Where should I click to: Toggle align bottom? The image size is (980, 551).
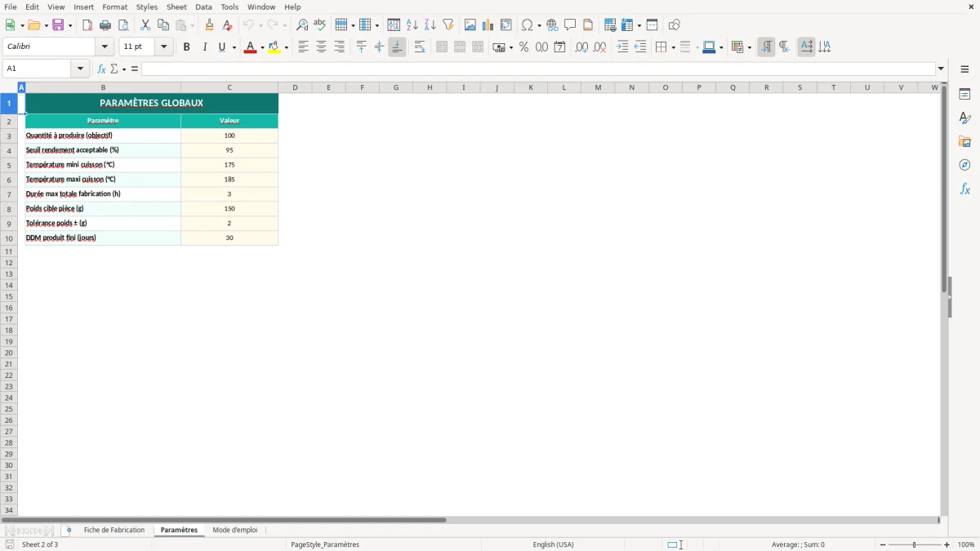coord(397,47)
